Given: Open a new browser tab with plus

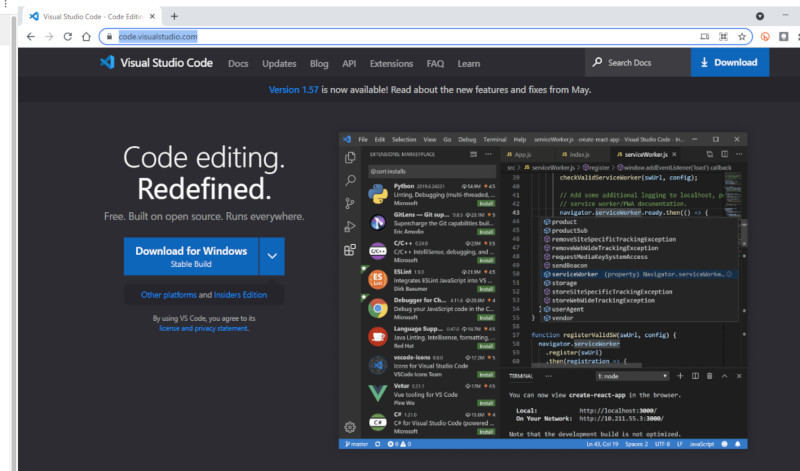Looking at the screenshot, I should pos(174,16).
